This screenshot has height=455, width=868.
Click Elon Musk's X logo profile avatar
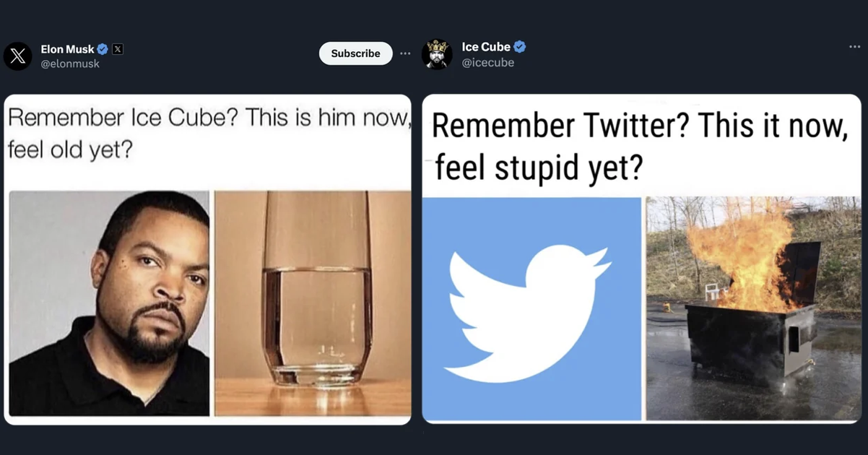click(x=17, y=56)
